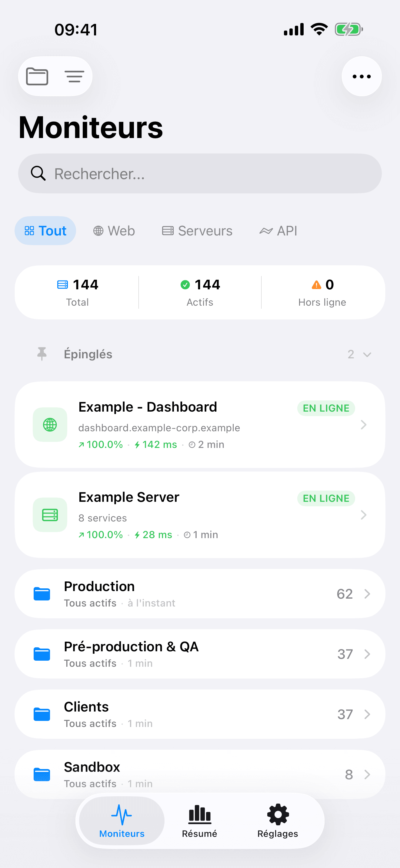Tap the server icon of Example Server

50,515
